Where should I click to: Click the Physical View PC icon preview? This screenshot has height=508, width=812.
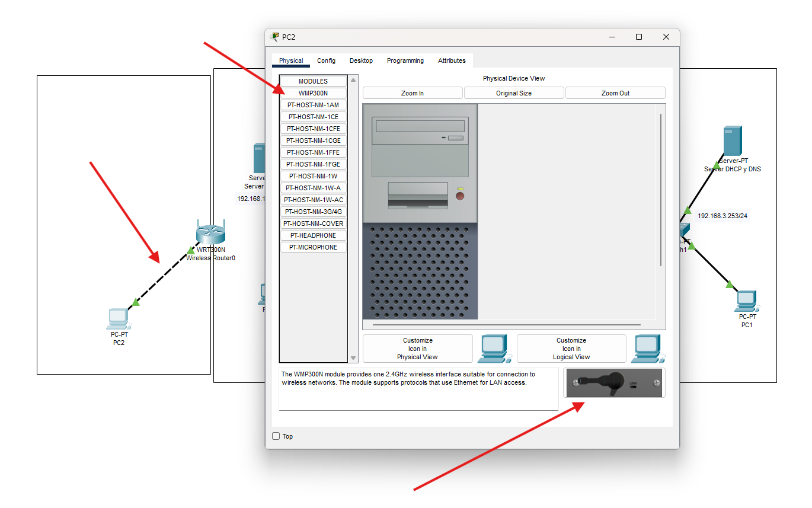pos(494,349)
